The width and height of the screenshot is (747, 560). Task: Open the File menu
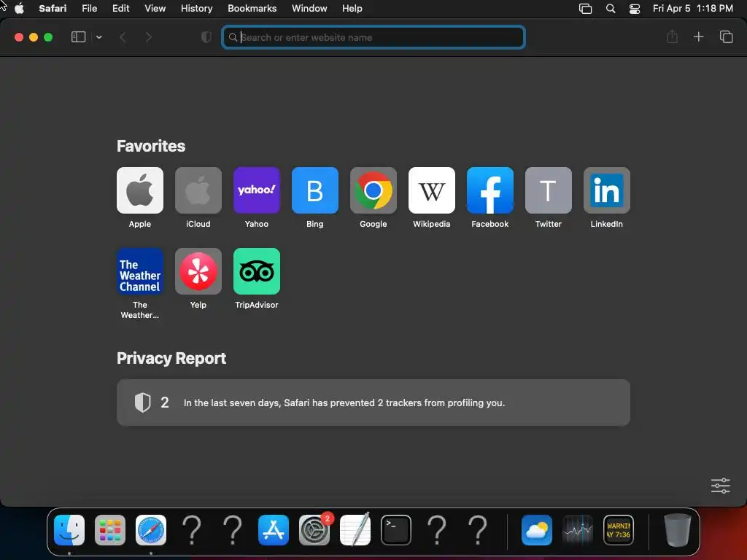89,9
